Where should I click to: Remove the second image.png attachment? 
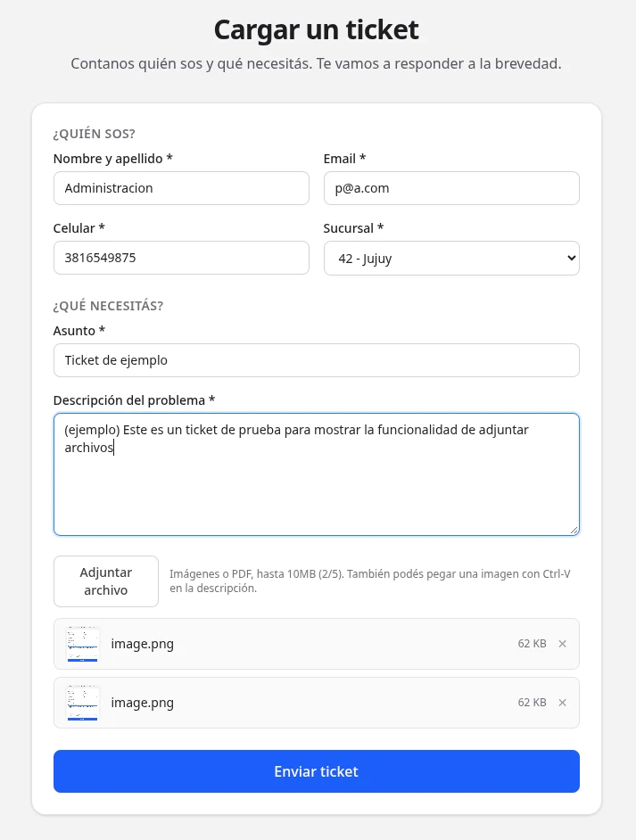tap(562, 703)
